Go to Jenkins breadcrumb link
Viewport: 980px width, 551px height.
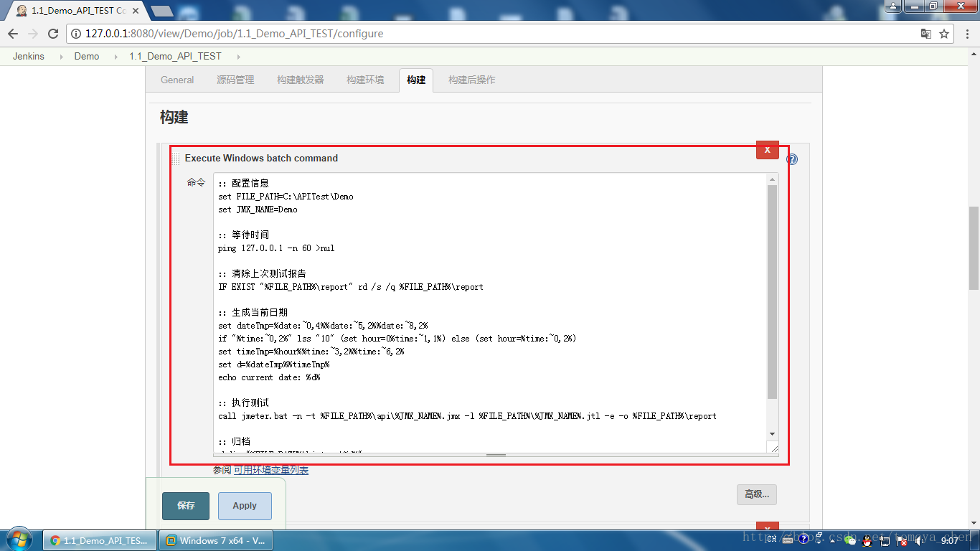point(29,56)
